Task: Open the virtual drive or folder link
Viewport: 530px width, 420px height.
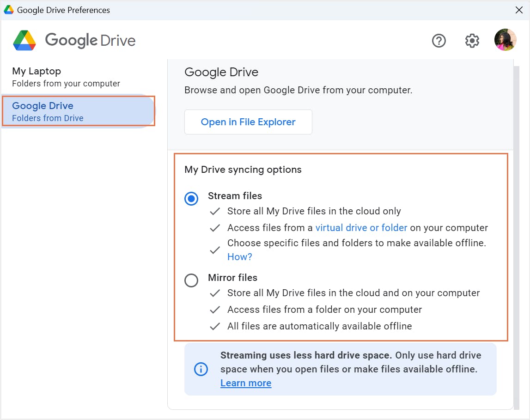Action: [361, 228]
